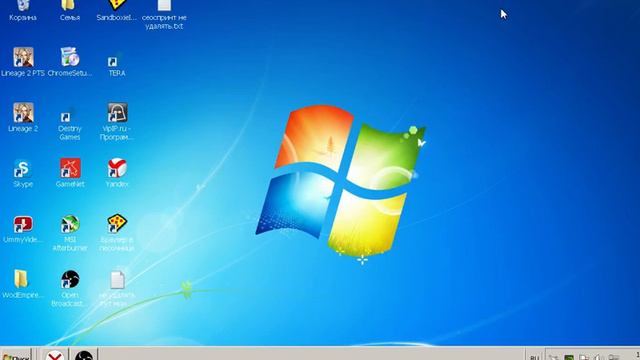
Task: Click the volume speaker tray icon
Action: 599,357
